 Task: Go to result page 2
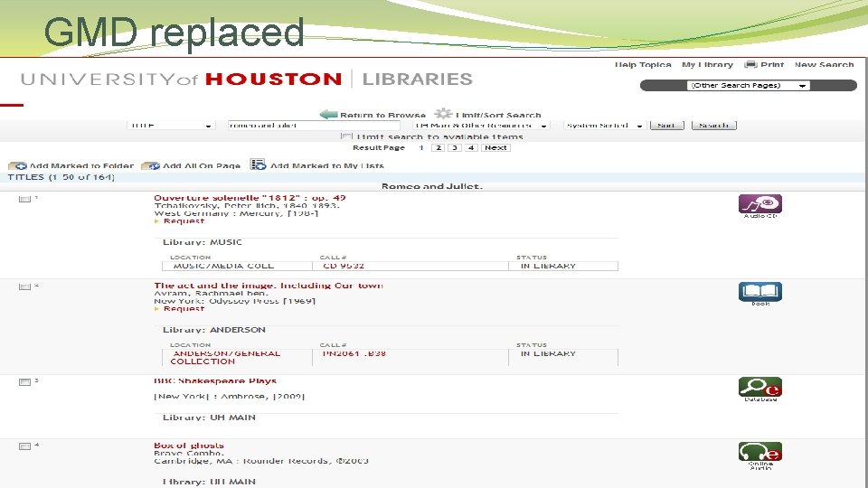(438, 147)
